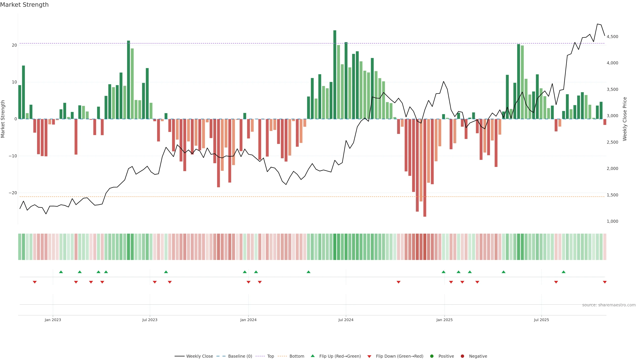The width and height of the screenshot is (644, 362).
Task: Click the red flip-down triangle just after Jul 2024
Action: pos(398,282)
